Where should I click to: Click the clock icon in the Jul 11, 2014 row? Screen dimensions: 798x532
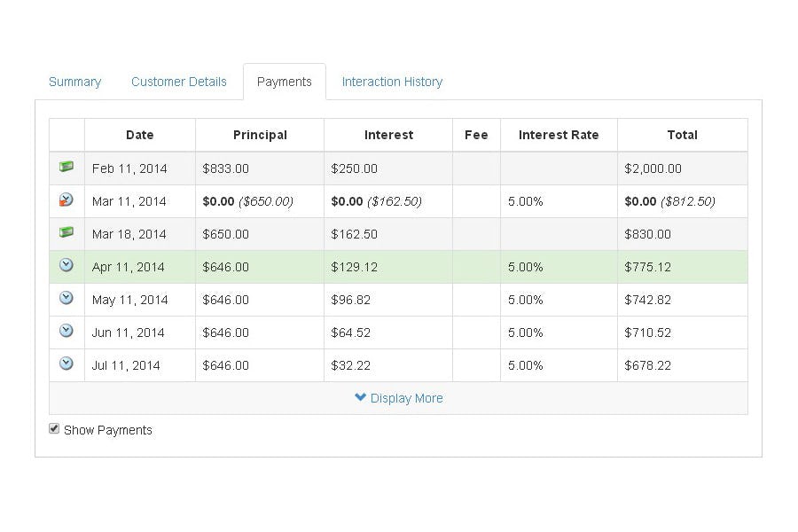(66, 364)
